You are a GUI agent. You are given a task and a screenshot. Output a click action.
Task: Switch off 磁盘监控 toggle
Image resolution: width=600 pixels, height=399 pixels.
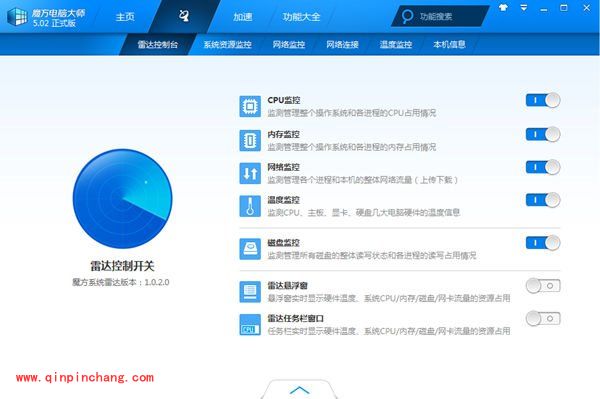[543, 243]
